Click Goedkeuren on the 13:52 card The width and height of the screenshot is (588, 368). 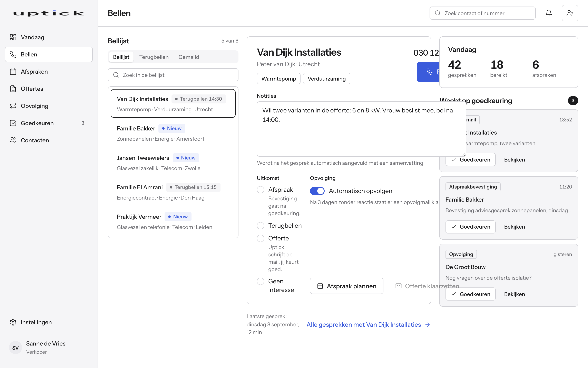click(x=470, y=160)
